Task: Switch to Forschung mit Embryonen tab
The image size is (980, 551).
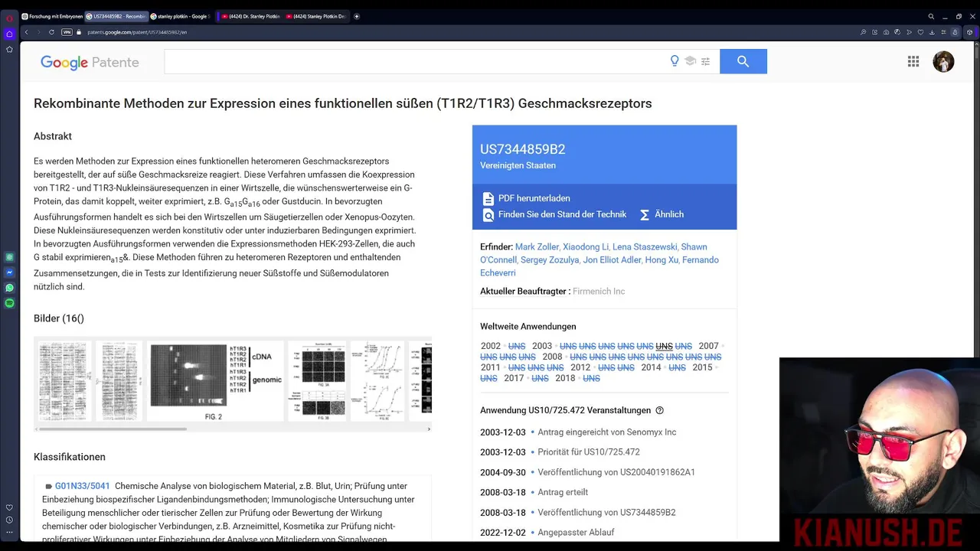Action: click(52, 16)
